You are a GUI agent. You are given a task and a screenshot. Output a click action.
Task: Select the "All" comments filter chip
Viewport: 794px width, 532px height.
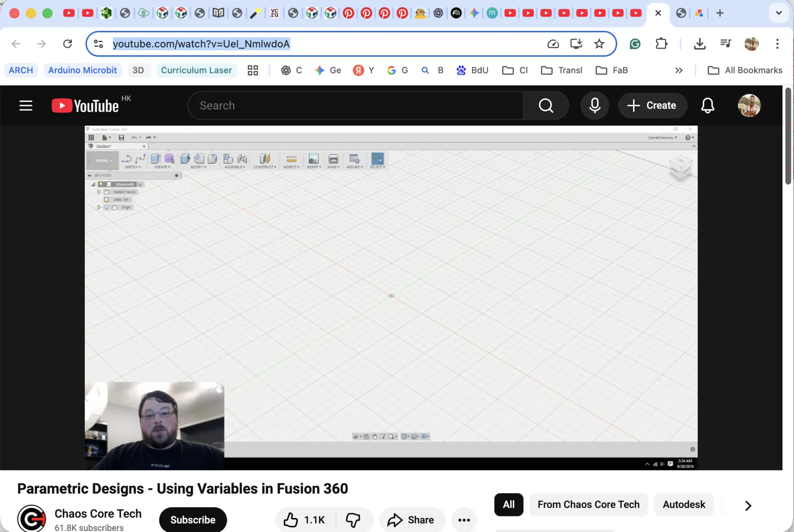[508, 504]
